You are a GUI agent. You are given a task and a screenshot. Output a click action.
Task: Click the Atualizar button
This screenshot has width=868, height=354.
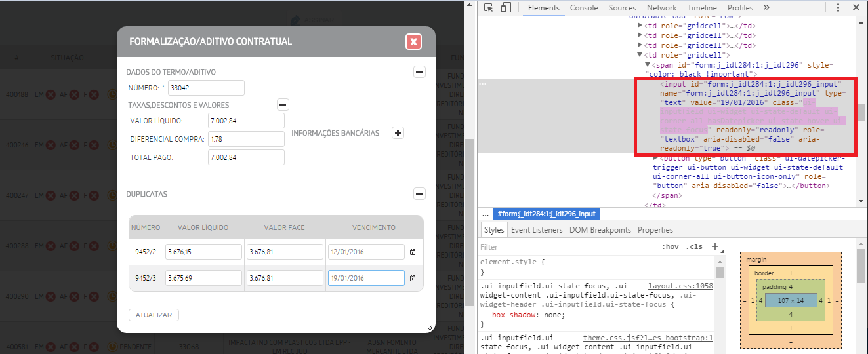(x=154, y=315)
